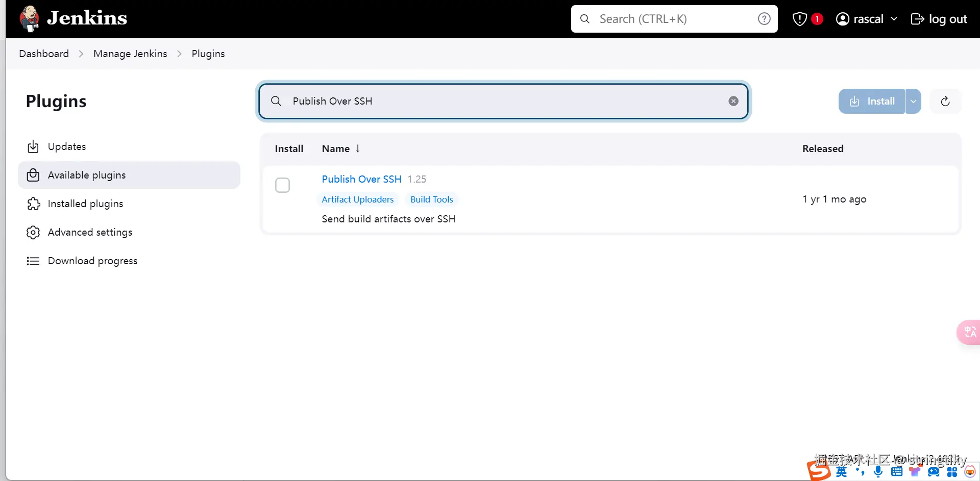Open the game controller icon in IME bar

pos(934,472)
